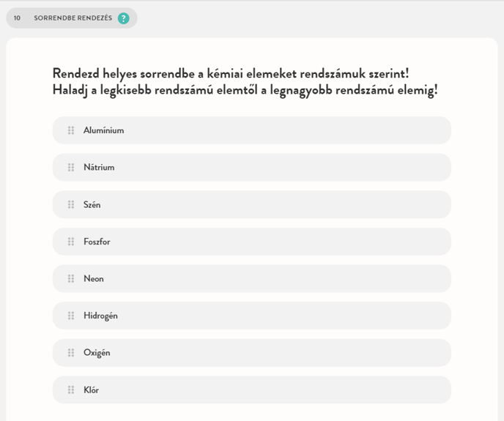Viewport: 504px width, 421px height.
Task: Click the drag handle beside Alumínium
Action: point(71,130)
